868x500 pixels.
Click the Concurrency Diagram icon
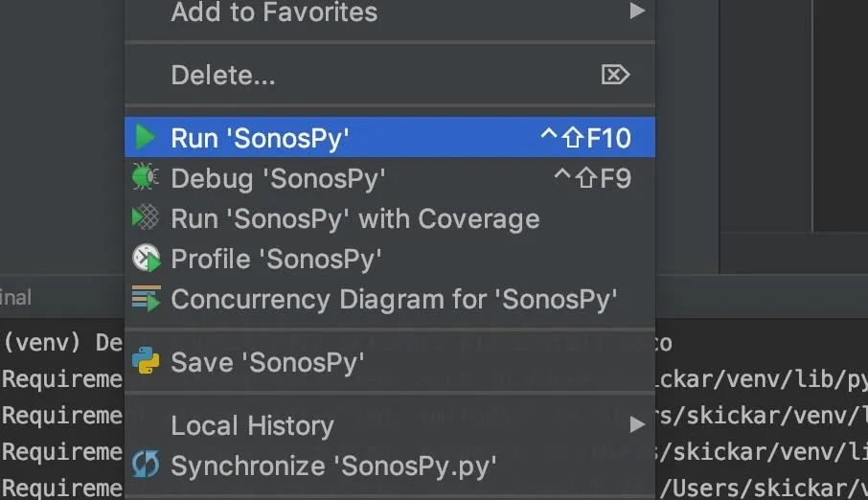tap(147, 299)
